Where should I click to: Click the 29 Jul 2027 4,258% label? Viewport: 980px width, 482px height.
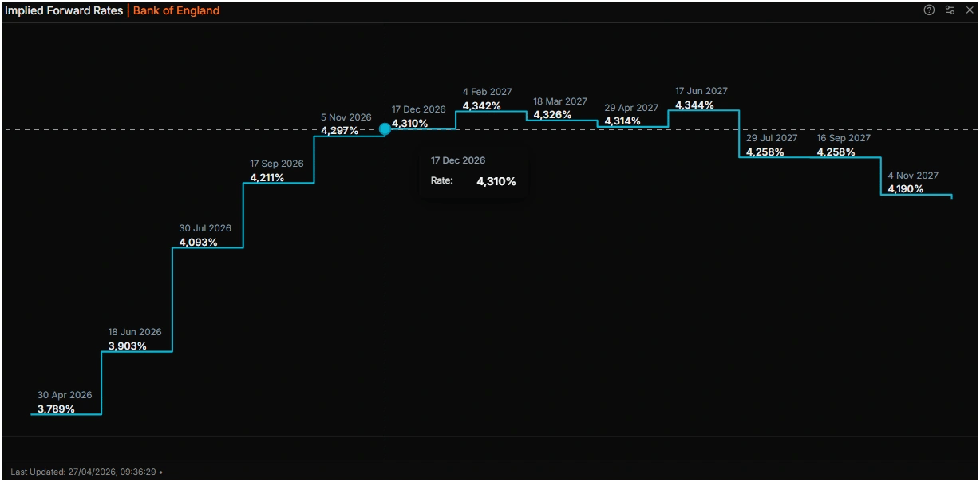tap(765, 152)
